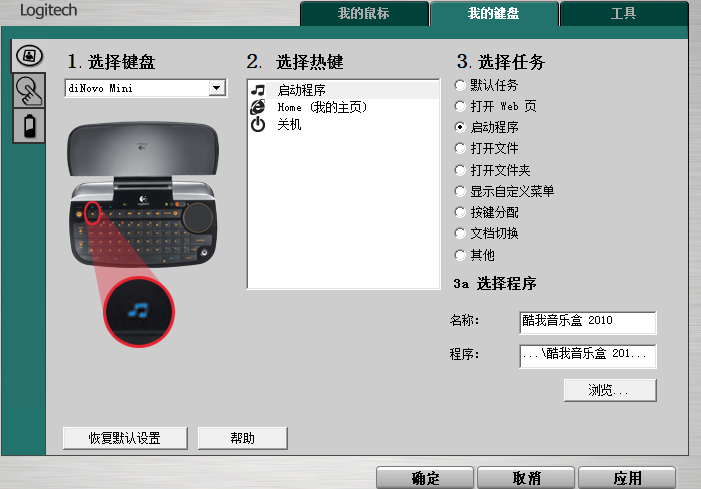Open the touchpad gesture settings sidebar icon

click(x=29, y=91)
